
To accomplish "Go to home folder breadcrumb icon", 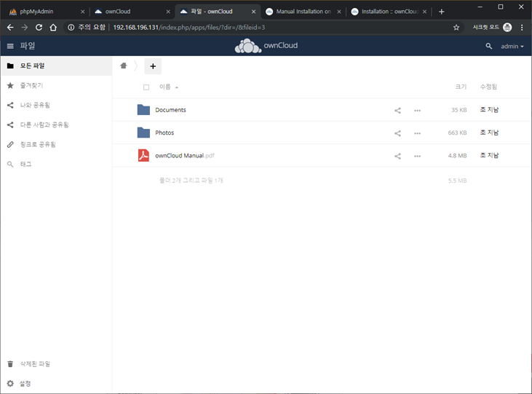I will click(x=124, y=66).
